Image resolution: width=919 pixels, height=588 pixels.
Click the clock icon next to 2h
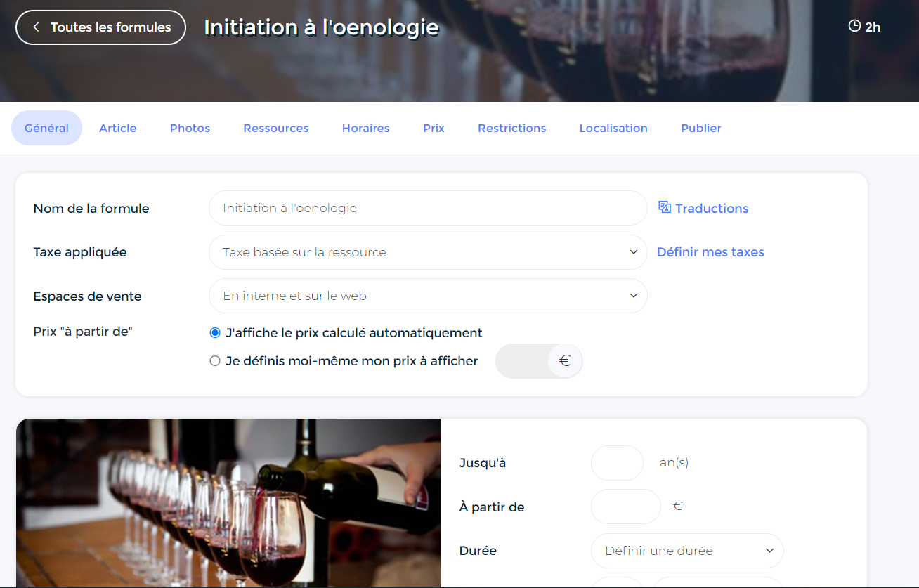(854, 27)
